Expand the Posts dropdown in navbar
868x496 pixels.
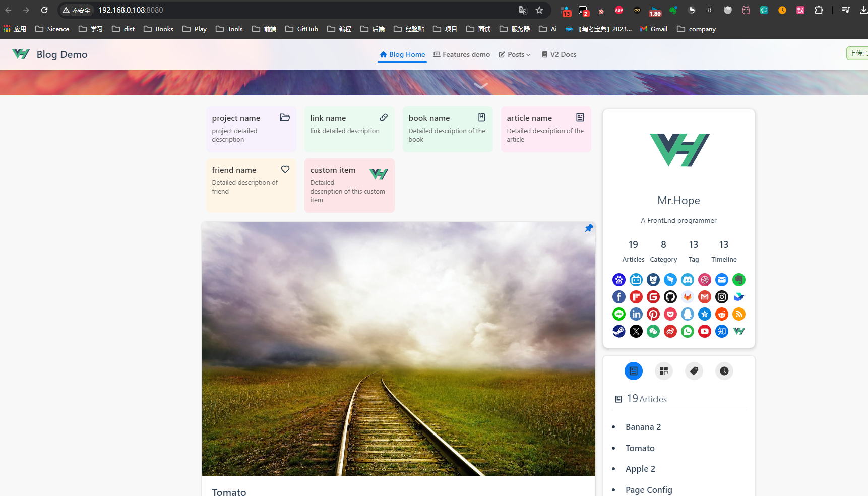click(515, 54)
